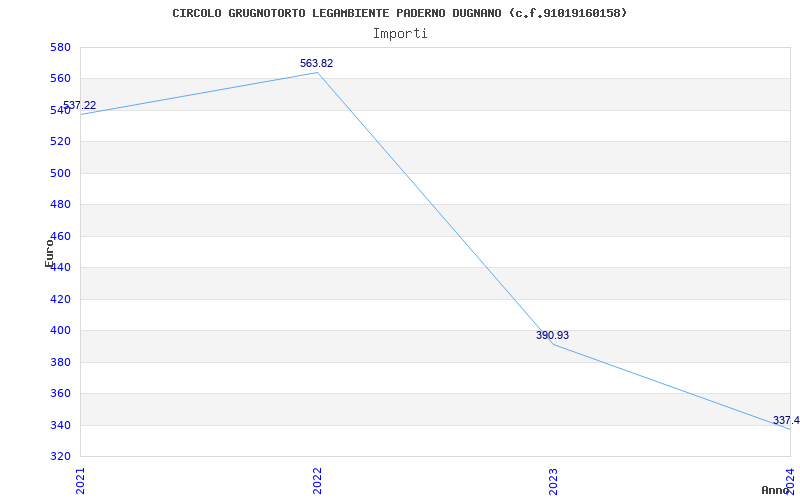Click the 480 y-axis value
The height and width of the screenshot is (500, 800).
(x=60, y=205)
